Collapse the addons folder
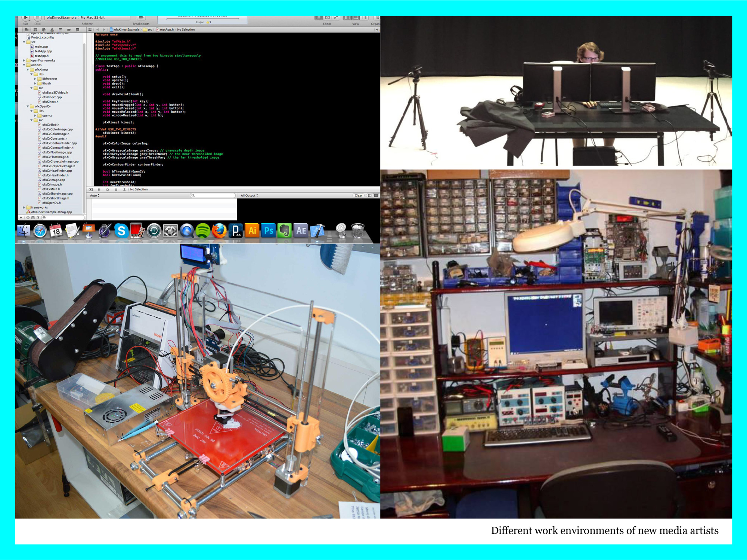 pyautogui.click(x=24, y=65)
